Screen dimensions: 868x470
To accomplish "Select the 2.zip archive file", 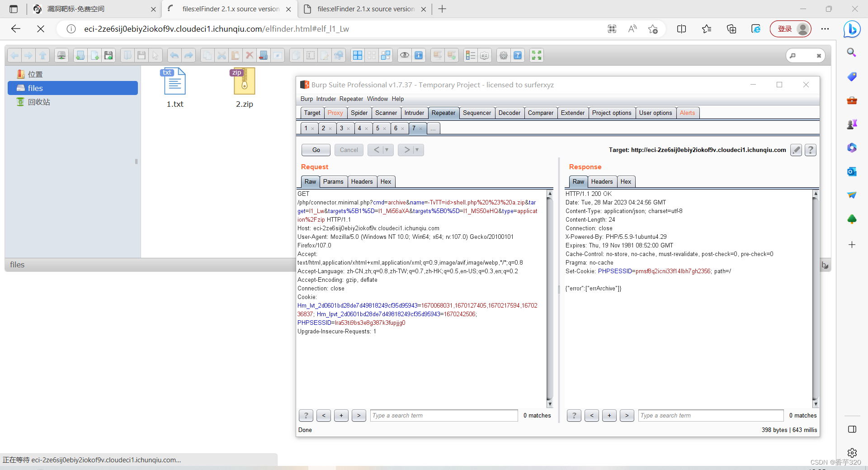I will coord(245,88).
